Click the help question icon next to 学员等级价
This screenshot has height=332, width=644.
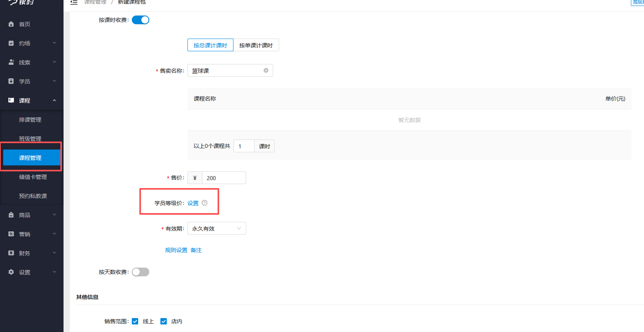point(204,203)
